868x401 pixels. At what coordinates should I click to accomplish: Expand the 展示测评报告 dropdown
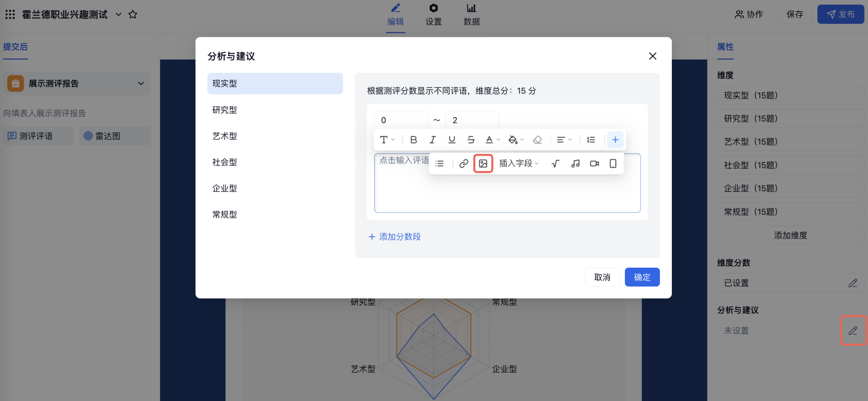pos(141,83)
